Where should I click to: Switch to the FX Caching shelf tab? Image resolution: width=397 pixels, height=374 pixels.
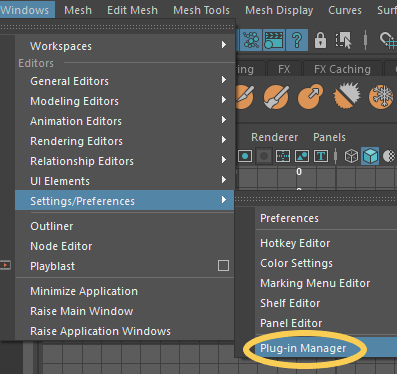point(342,69)
